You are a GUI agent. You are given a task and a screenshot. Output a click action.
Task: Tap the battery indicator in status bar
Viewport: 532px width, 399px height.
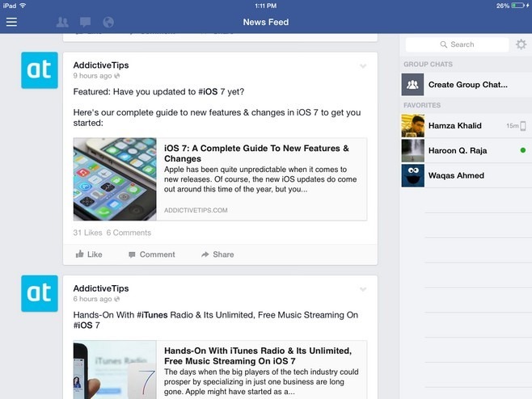(x=517, y=6)
